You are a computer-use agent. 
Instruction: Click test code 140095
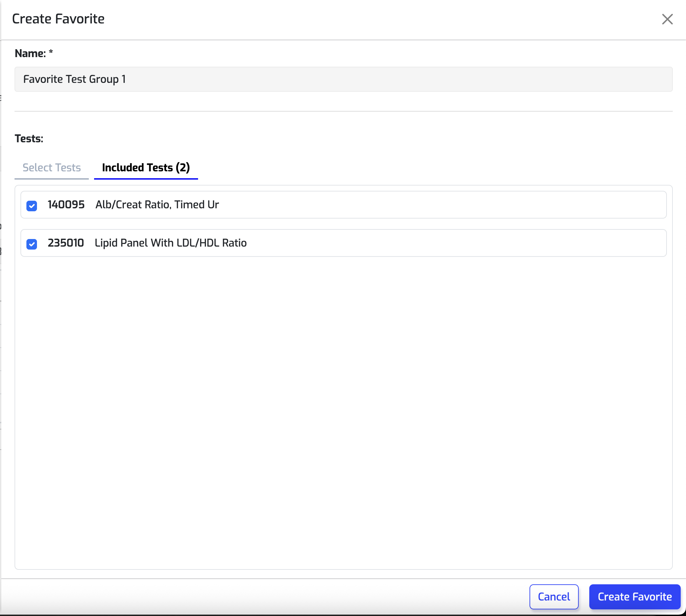click(x=66, y=205)
